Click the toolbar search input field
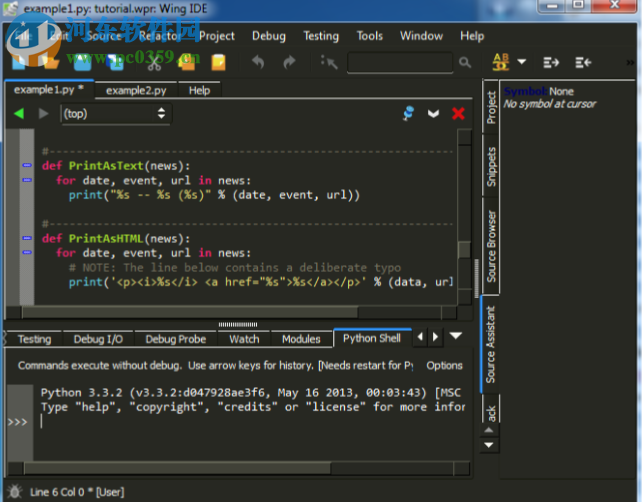This screenshot has width=642, height=502. (400, 62)
